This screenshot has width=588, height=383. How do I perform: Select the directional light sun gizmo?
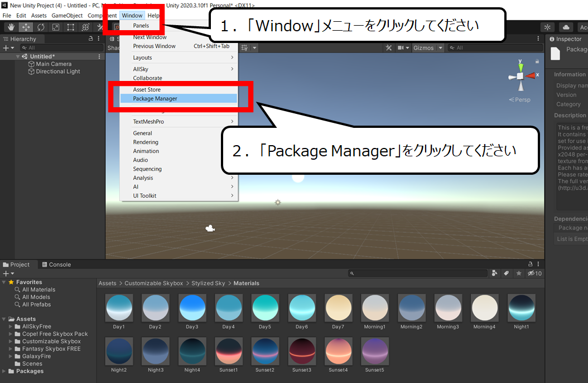point(278,203)
